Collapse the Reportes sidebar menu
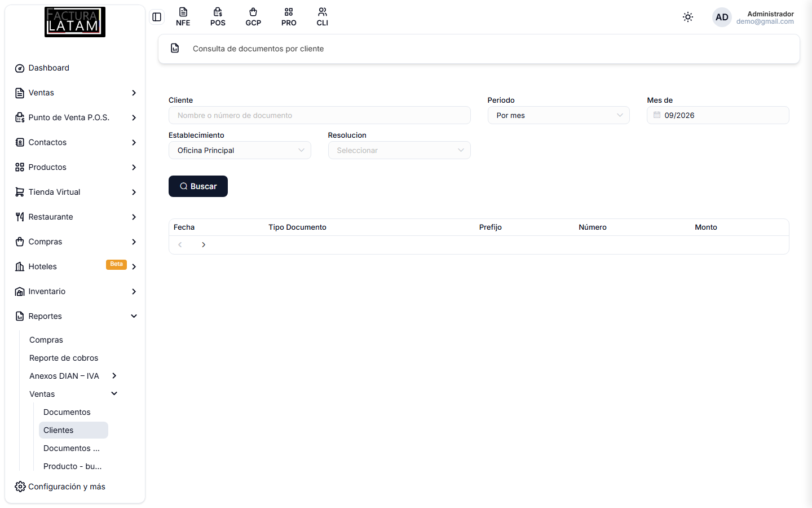The width and height of the screenshot is (812, 508). coord(75,316)
